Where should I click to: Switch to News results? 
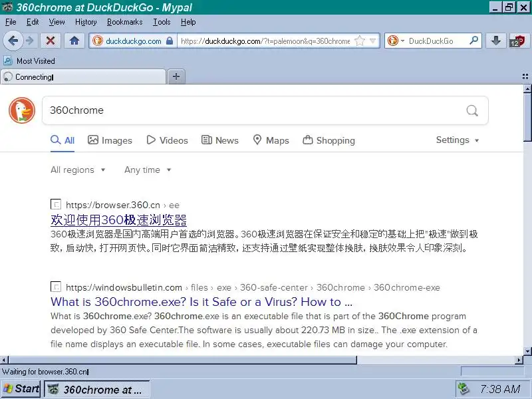pos(220,140)
